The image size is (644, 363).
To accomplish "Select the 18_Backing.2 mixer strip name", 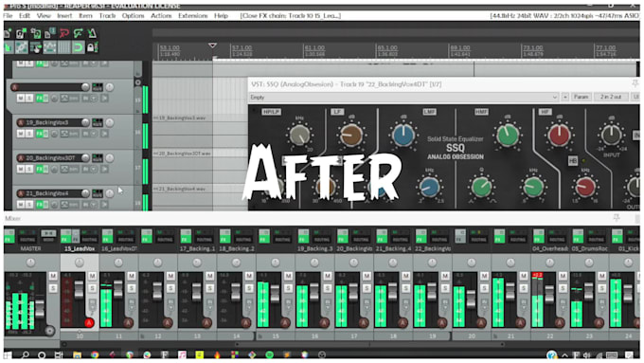I will pos(237,248).
